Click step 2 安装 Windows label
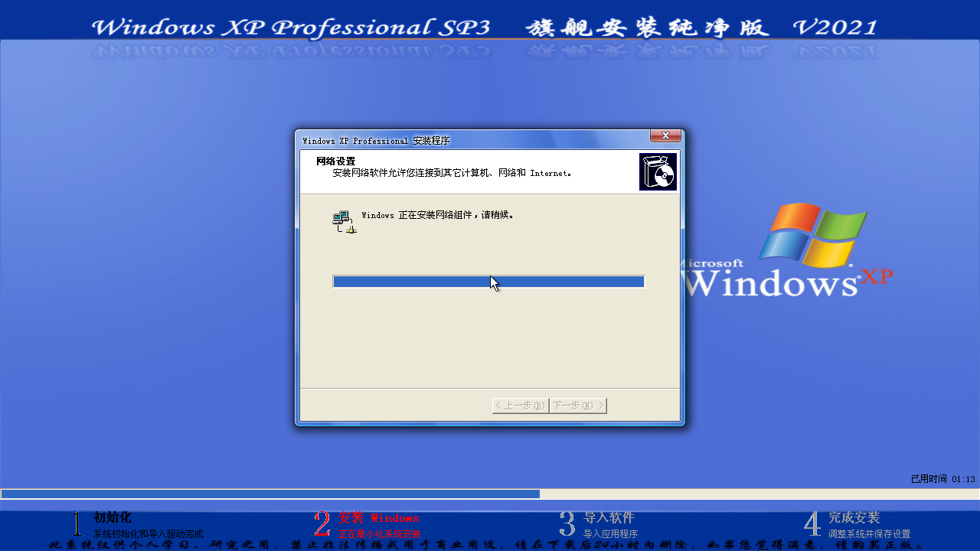The height and width of the screenshot is (551, 980). coord(379,518)
